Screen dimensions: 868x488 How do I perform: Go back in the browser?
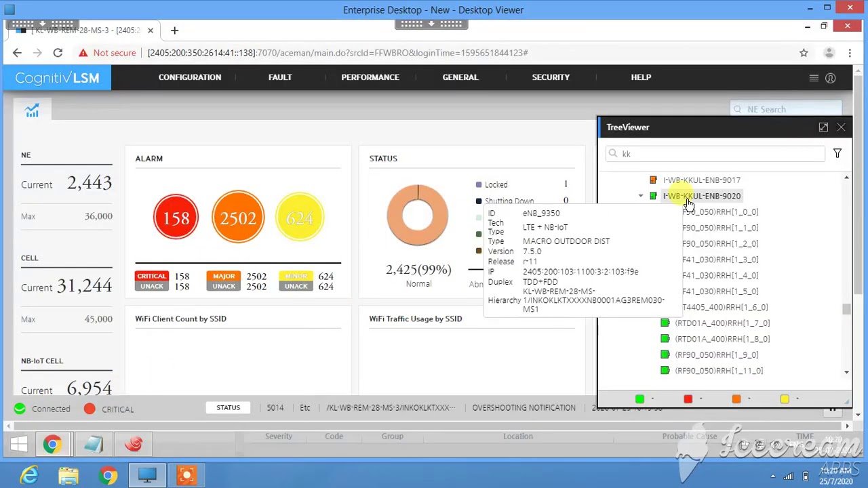coord(17,53)
